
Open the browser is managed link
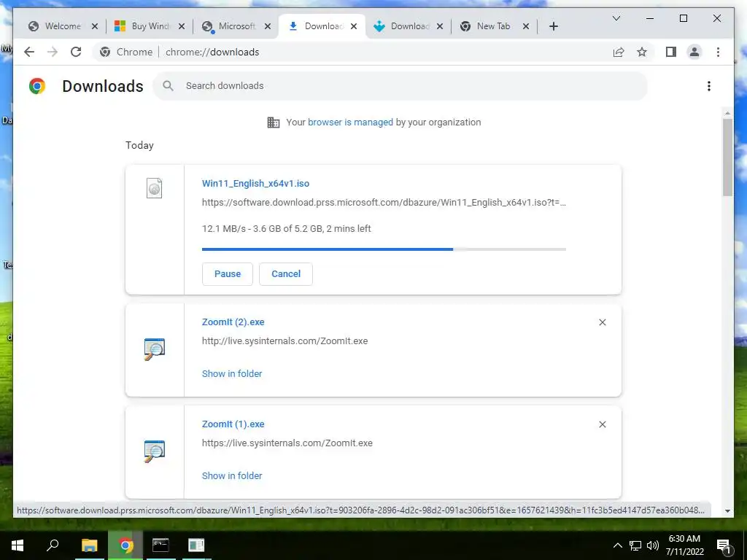pos(350,122)
